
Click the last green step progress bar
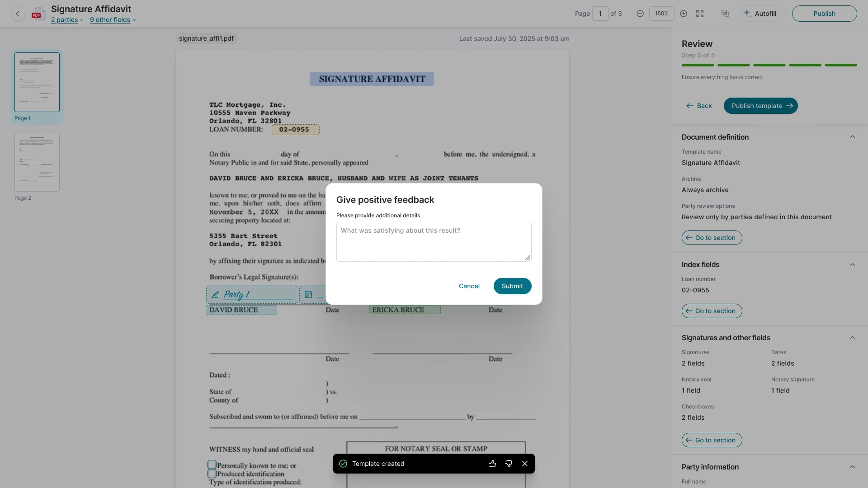(841, 65)
